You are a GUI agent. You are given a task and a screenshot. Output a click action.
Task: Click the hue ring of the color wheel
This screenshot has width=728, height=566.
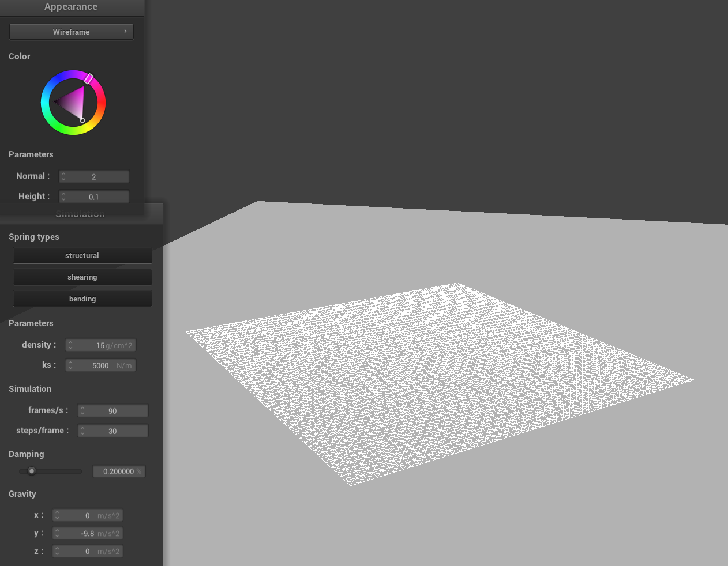[x=44, y=104]
